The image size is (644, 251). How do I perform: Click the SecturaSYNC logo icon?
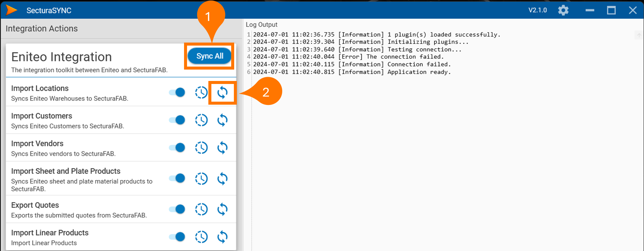click(11, 10)
